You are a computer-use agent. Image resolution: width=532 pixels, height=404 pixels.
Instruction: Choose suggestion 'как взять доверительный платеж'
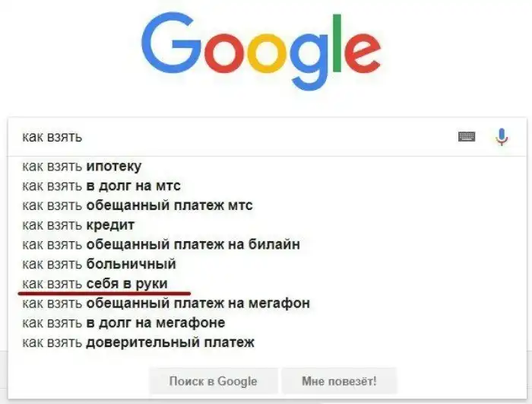(138, 342)
